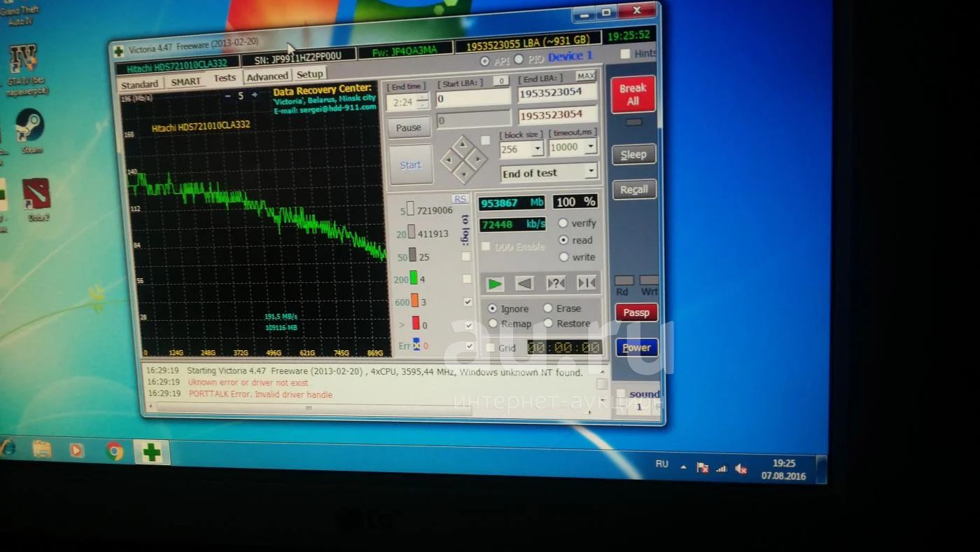The height and width of the screenshot is (552, 980).
Task: Toggle the sound checkbox
Action: click(621, 394)
